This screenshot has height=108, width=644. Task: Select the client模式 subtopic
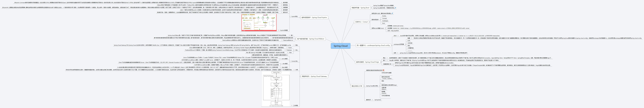point(285,64)
